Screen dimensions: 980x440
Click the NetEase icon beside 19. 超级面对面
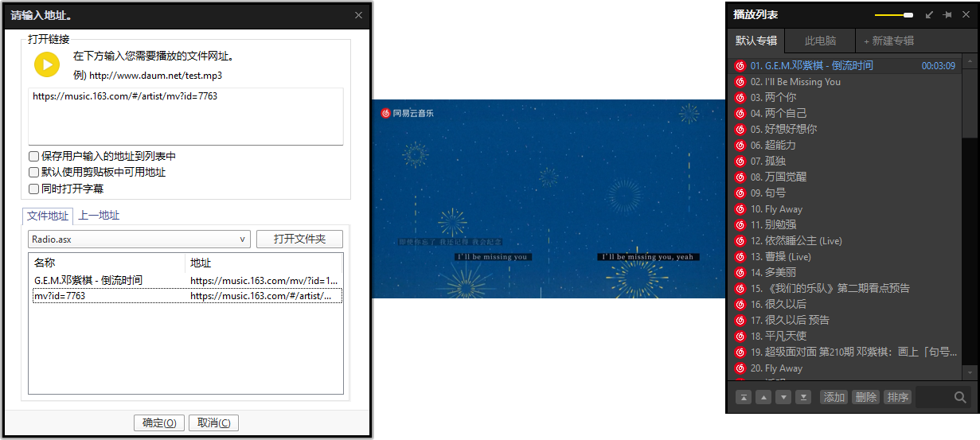click(x=740, y=352)
